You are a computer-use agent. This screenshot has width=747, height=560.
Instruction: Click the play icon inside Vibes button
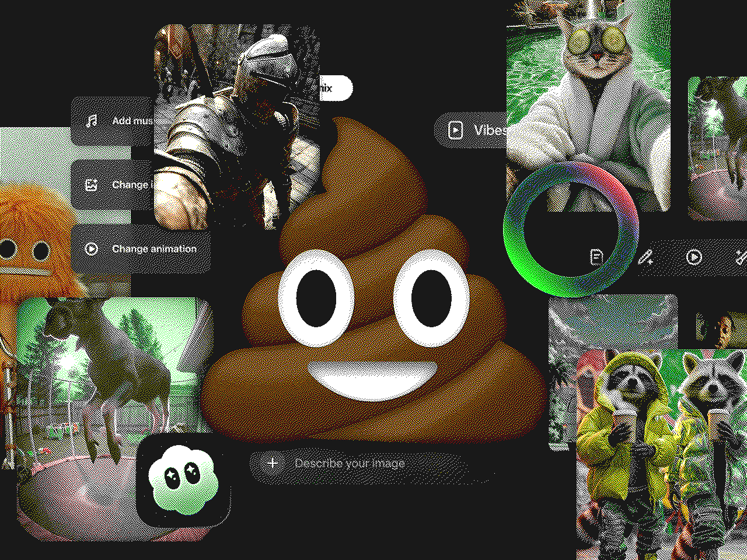click(x=455, y=130)
